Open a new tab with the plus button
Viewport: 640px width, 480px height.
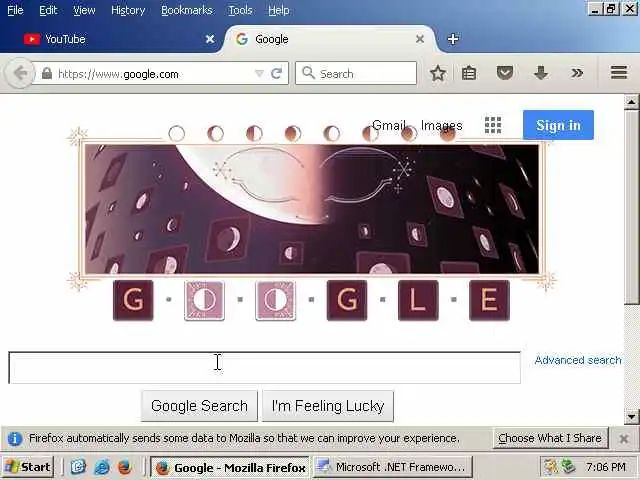point(453,39)
